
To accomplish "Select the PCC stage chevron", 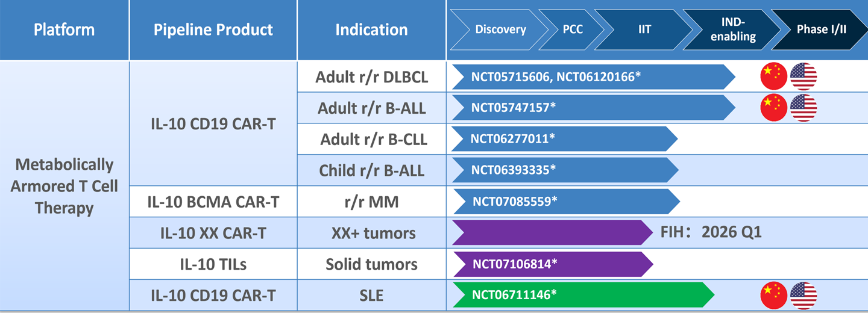I will (572, 29).
